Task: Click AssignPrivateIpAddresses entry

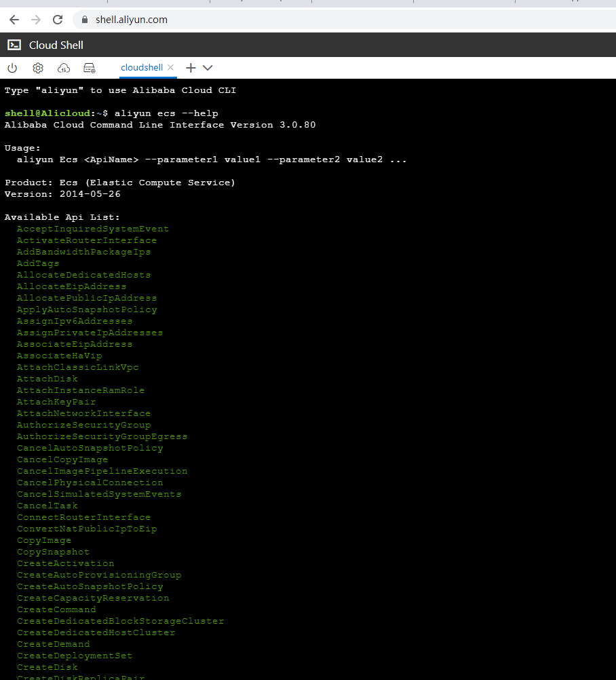Action: 90,333
